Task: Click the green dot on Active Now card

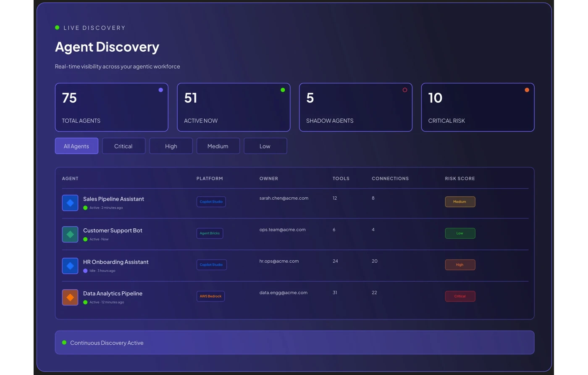Action: point(283,90)
